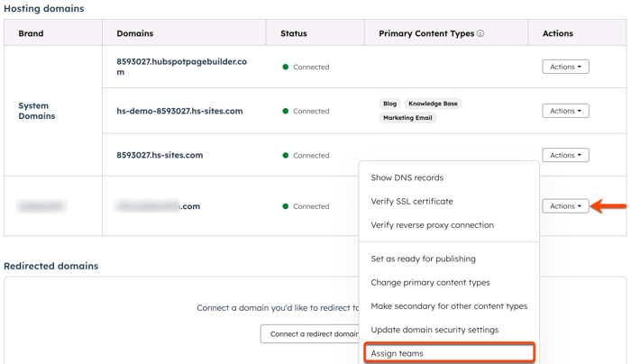Select Assign teams from the menu

click(397, 353)
